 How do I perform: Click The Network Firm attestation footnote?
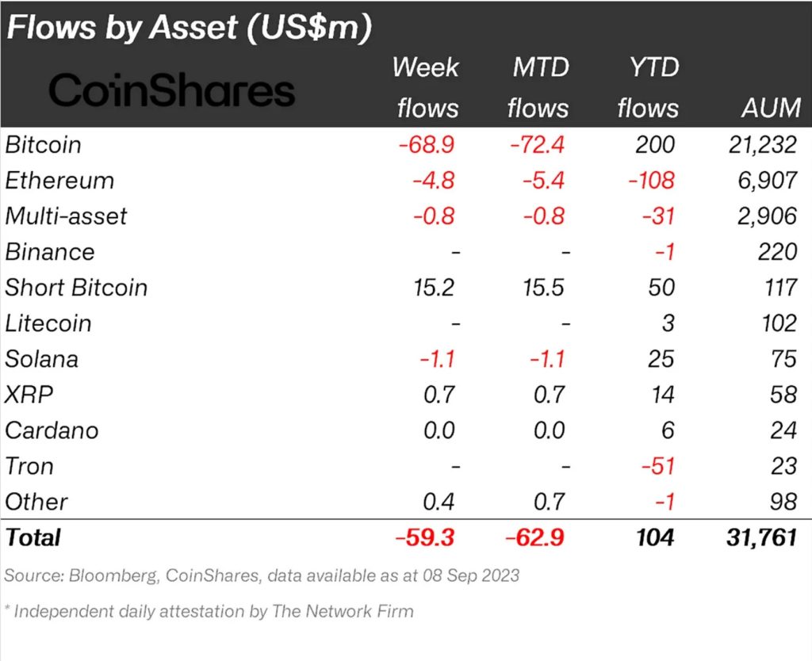[x=209, y=611]
